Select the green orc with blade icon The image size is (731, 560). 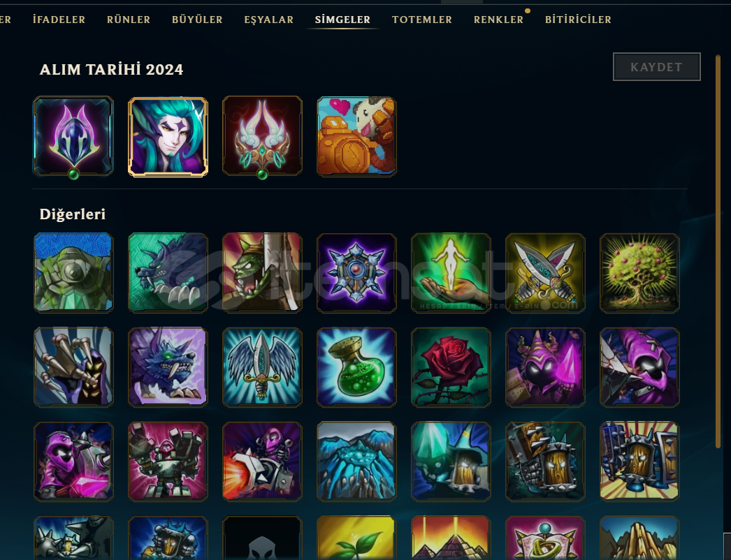pos(262,273)
